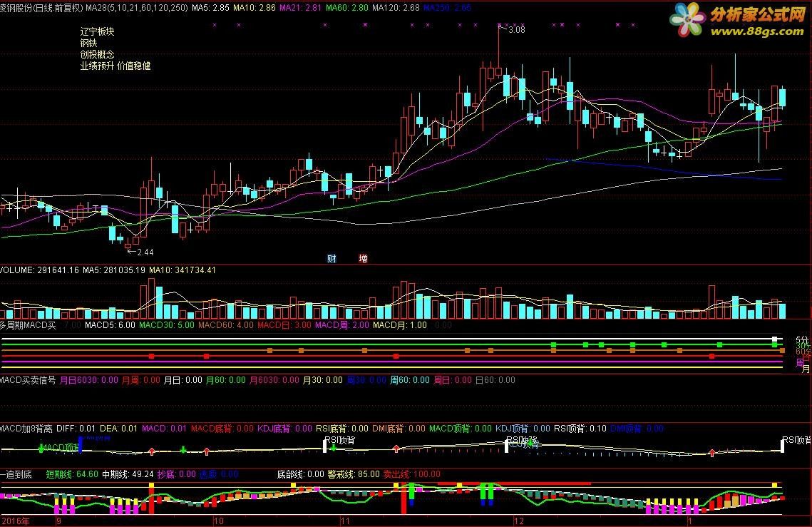Image resolution: width=812 pixels, height=527 pixels.
Task: Jump to month 10 on time axis
Action: coord(219,521)
